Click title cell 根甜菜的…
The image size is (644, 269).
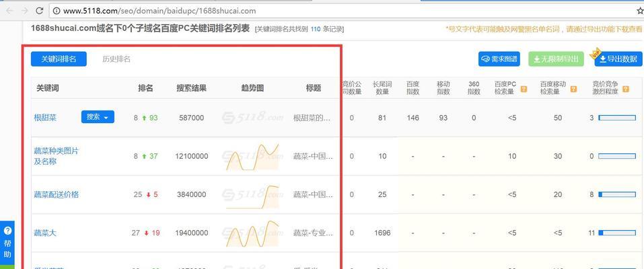tap(312, 118)
